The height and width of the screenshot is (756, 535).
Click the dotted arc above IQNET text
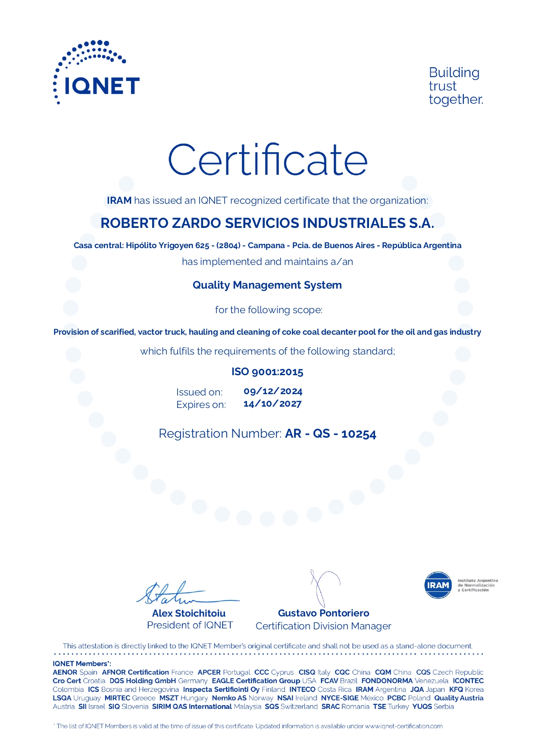(88, 54)
